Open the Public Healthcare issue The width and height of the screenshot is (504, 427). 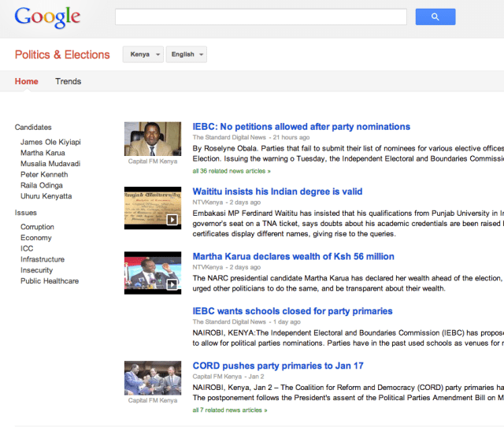tap(50, 281)
